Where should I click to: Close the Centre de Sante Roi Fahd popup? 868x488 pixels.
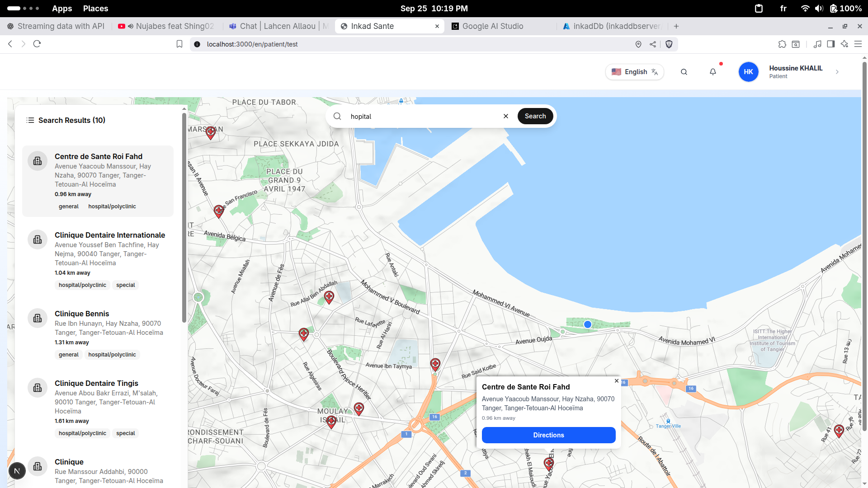tap(616, 381)
